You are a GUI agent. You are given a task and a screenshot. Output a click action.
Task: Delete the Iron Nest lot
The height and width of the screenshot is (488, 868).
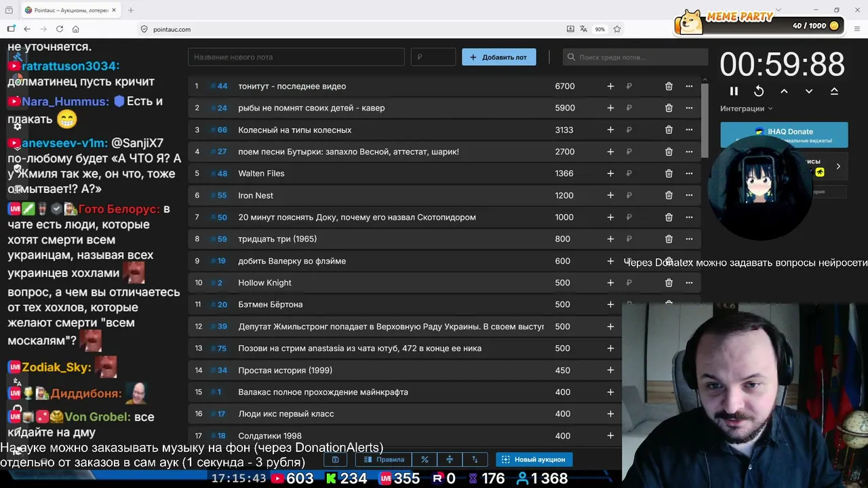tap(669, 195)
